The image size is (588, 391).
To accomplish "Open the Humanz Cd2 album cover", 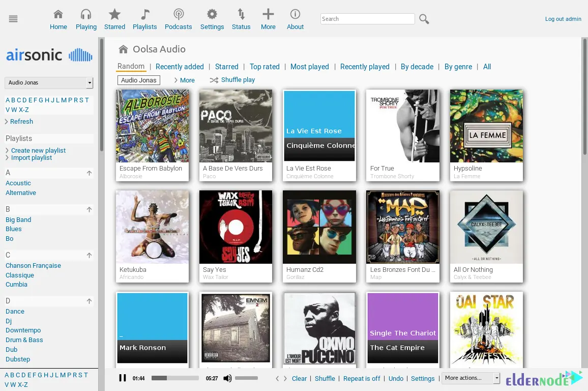I will pyautogui.click(x=319, y=227).
